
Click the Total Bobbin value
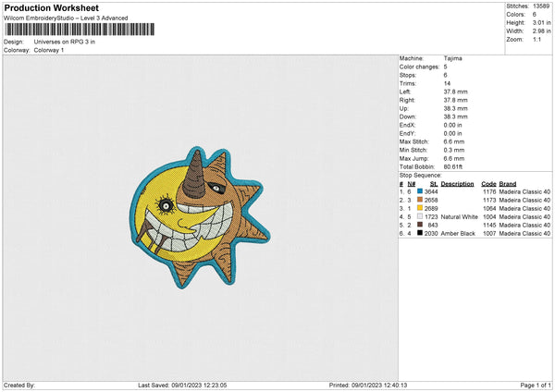(x=452, y=166)
